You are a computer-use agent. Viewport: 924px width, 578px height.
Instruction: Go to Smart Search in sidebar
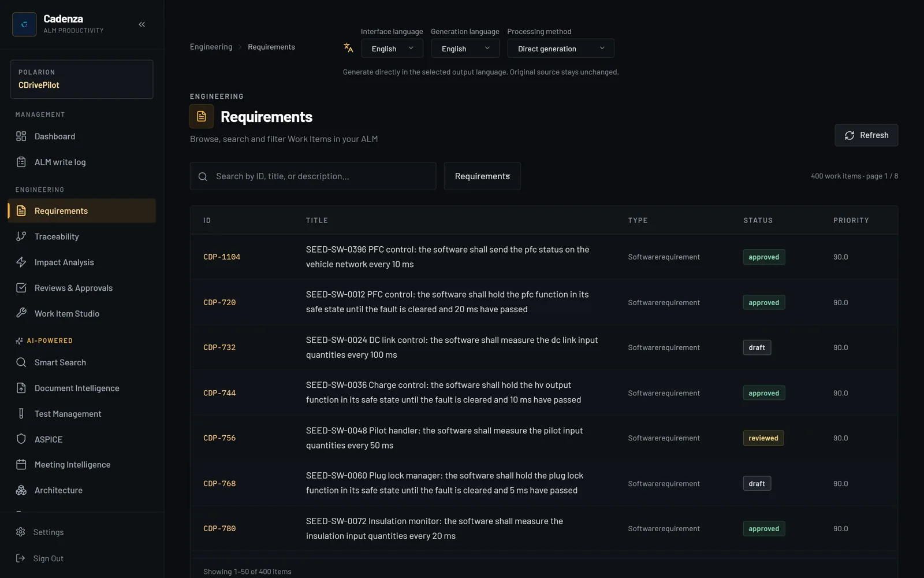click(81, 362)
